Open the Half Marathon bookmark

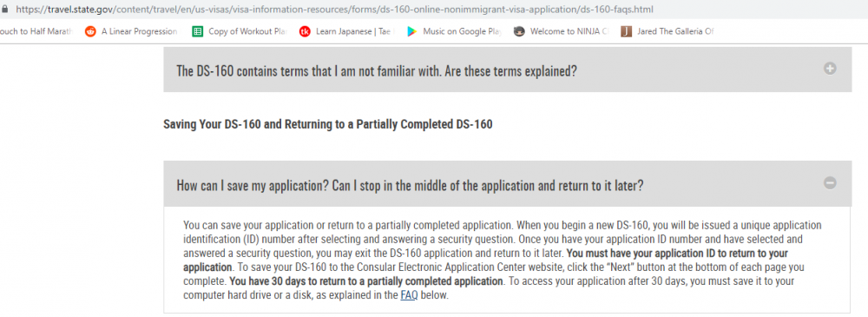36,31
